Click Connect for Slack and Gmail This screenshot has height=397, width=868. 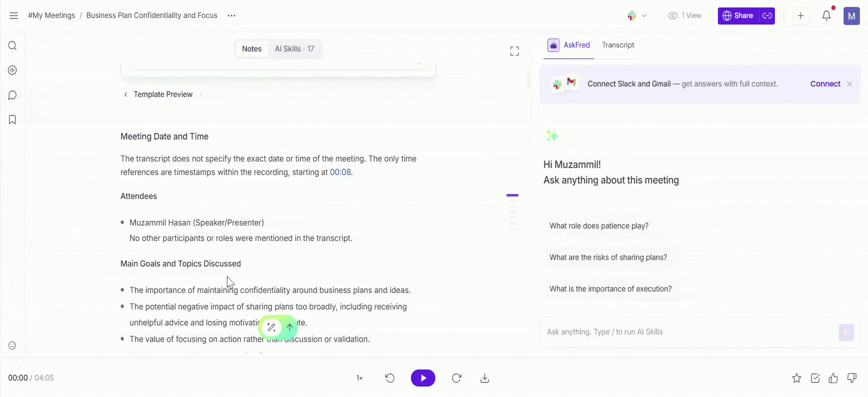tap(825, 84)
